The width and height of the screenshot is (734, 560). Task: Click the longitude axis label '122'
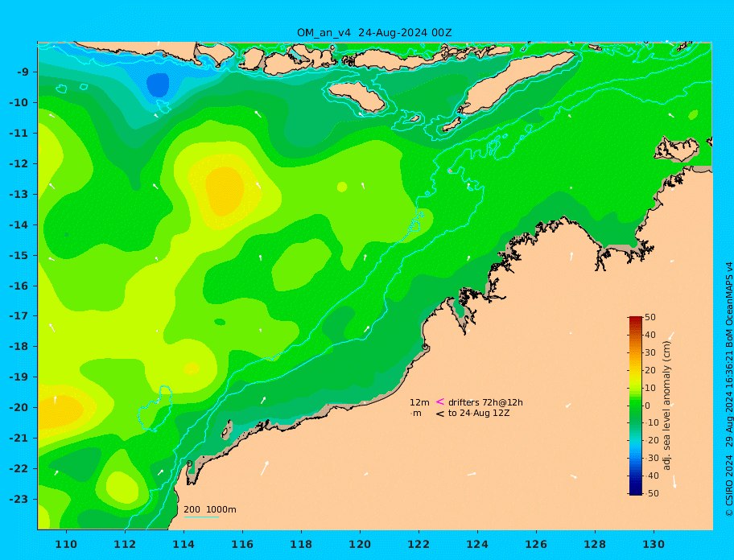419,545
